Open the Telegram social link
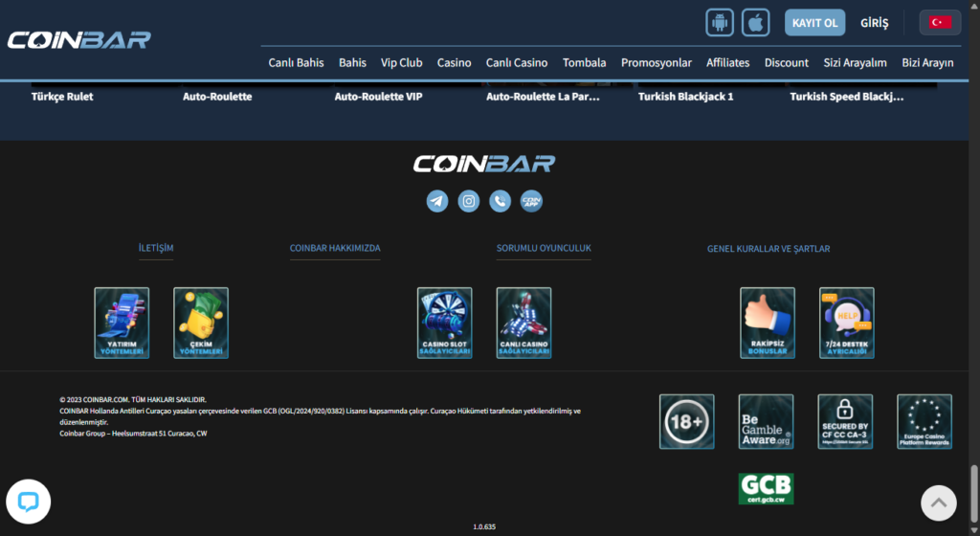980x536 pixels. 437,201
